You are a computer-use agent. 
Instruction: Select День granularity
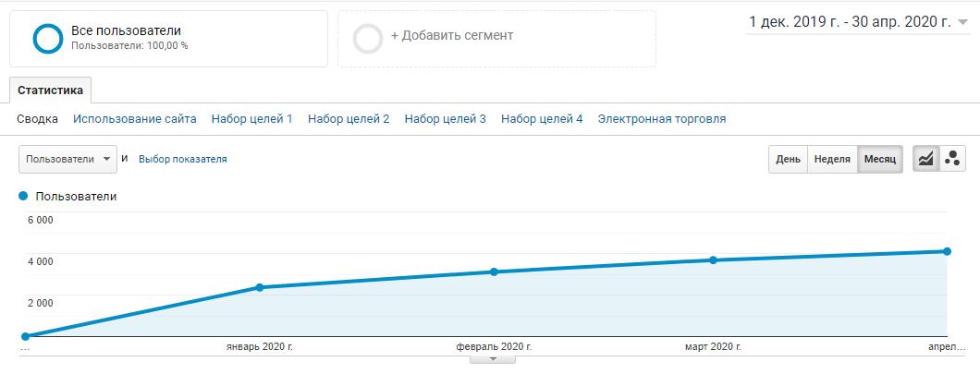point(788,159)
